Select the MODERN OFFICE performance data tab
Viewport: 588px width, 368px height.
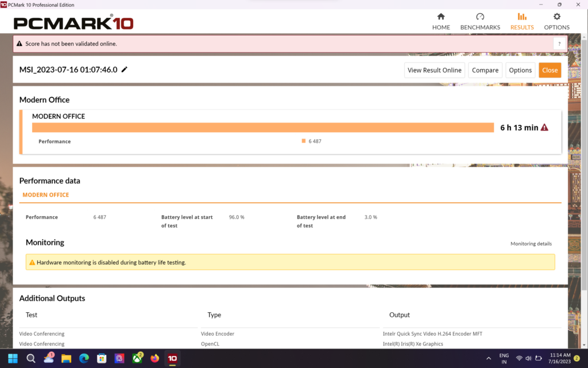point(45,195)
